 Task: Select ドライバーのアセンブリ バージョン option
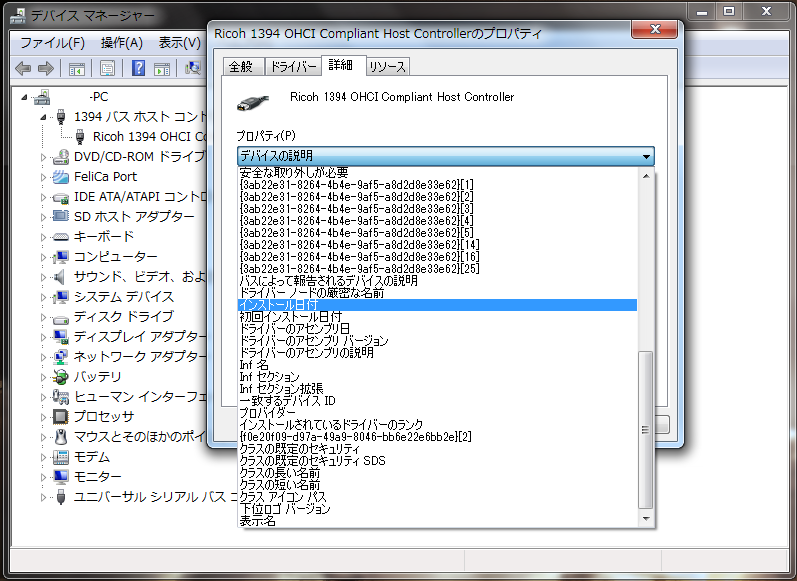coord(437,341)
